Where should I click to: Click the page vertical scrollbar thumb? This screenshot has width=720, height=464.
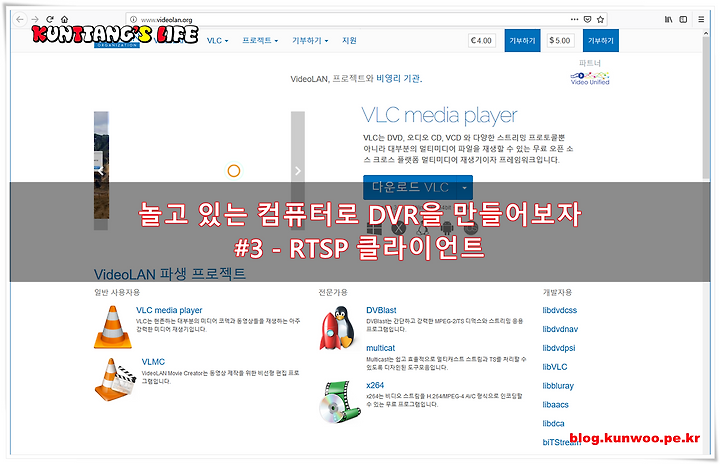[706, 108]
